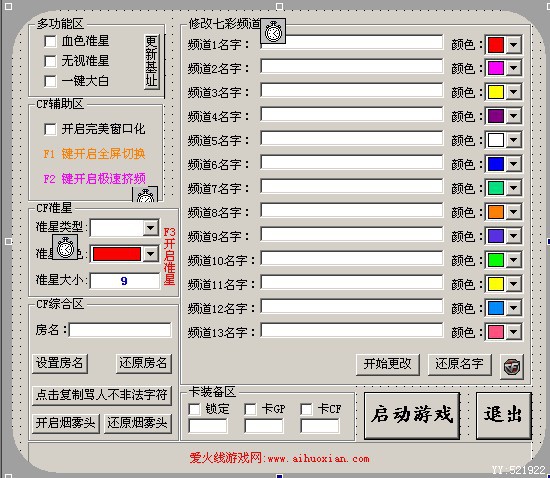550x478 pixels.
Task: Click the red F3开启准星 vertical text
Action: pos(169,256)
